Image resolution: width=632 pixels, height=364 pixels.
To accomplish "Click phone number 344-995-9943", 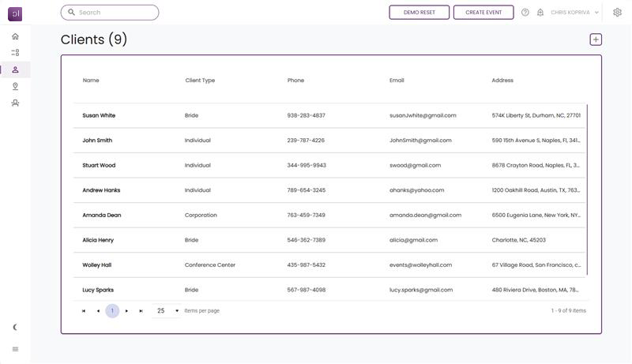I will (x=307, y=166).
